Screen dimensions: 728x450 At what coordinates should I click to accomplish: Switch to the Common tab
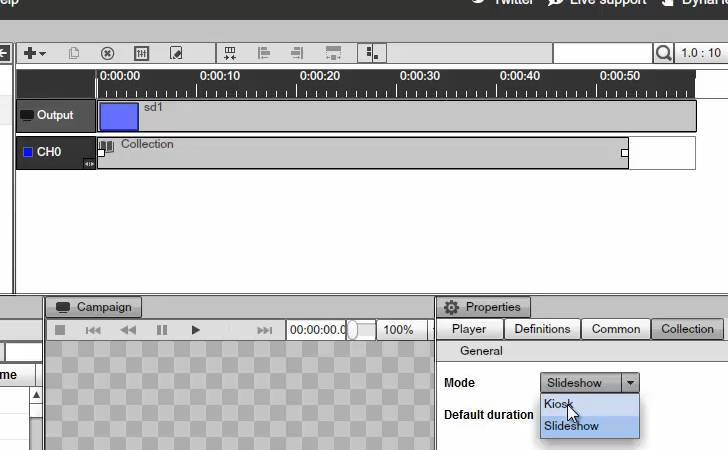pyautogui.click(x=616, y=329)
